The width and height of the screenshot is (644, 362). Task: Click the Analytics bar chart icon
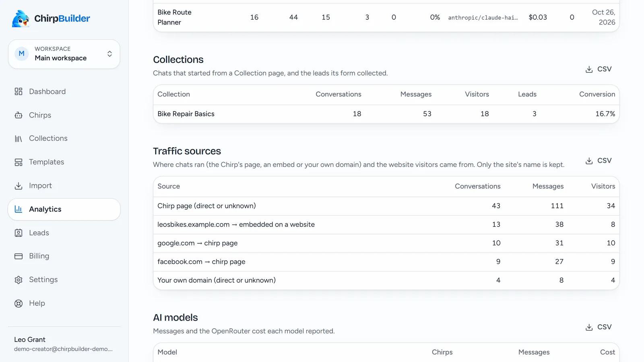tap(19, 209)
